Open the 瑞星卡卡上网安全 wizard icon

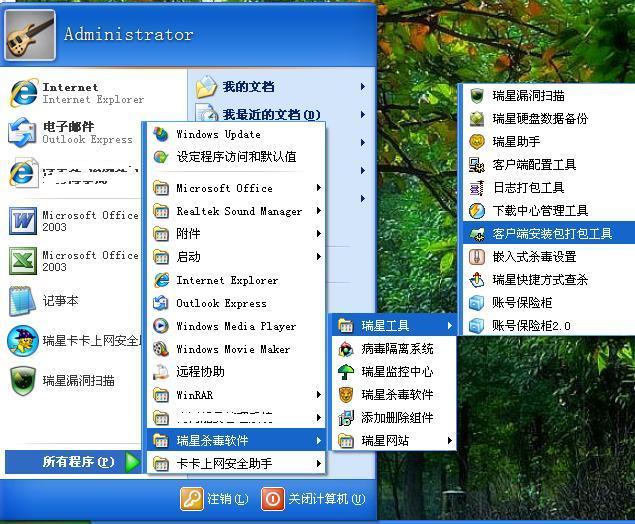pos(23,341)
